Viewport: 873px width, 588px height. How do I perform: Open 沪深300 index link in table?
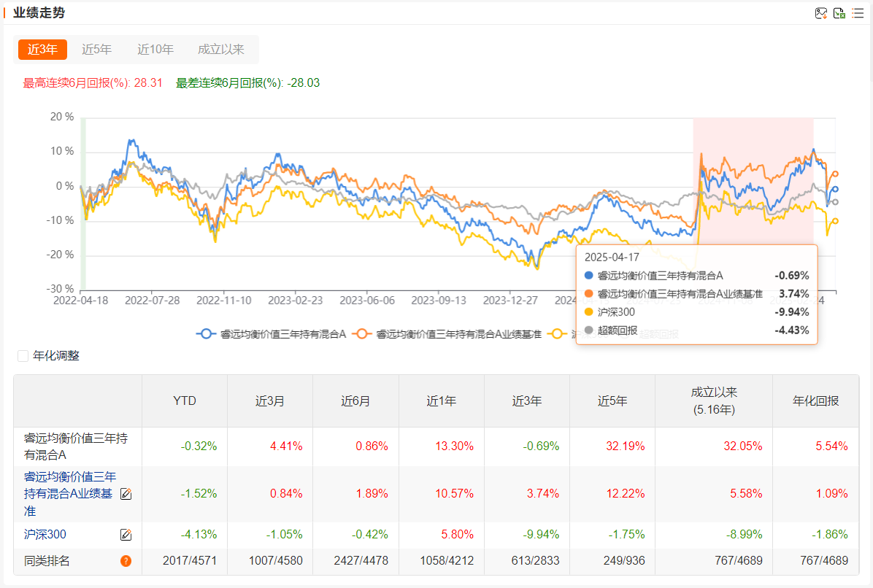click(45, 535)
